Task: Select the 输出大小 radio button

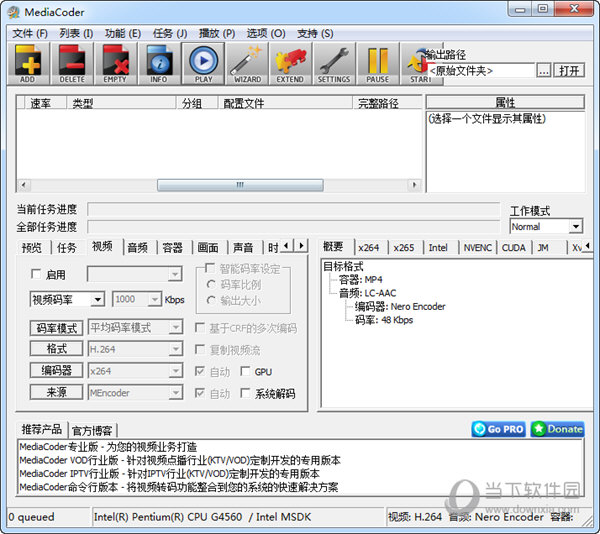Action: [211, 301]
